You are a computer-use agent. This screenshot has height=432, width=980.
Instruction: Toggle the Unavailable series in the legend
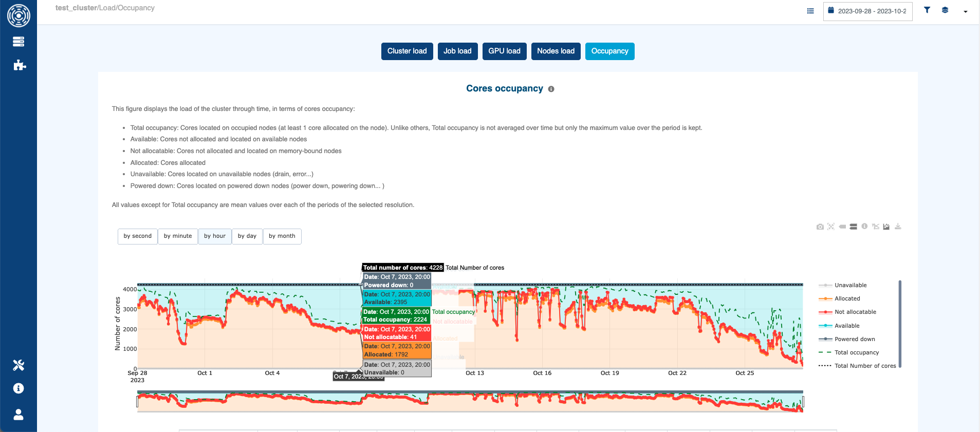point(850,285)
